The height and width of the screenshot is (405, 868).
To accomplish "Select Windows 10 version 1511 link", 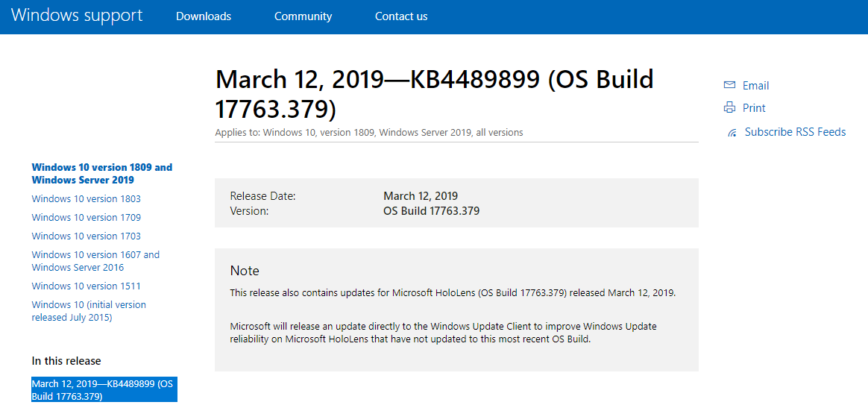I will tap(87, 286).
